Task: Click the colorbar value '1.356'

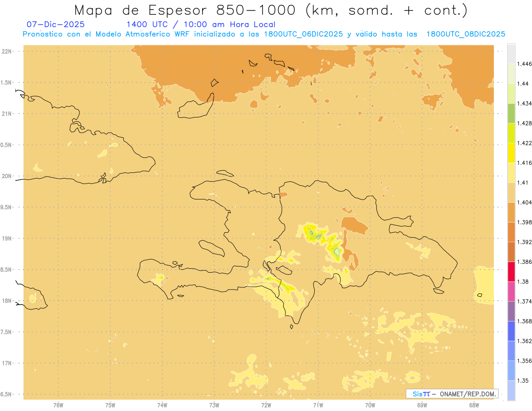Action: click(525, 361)
